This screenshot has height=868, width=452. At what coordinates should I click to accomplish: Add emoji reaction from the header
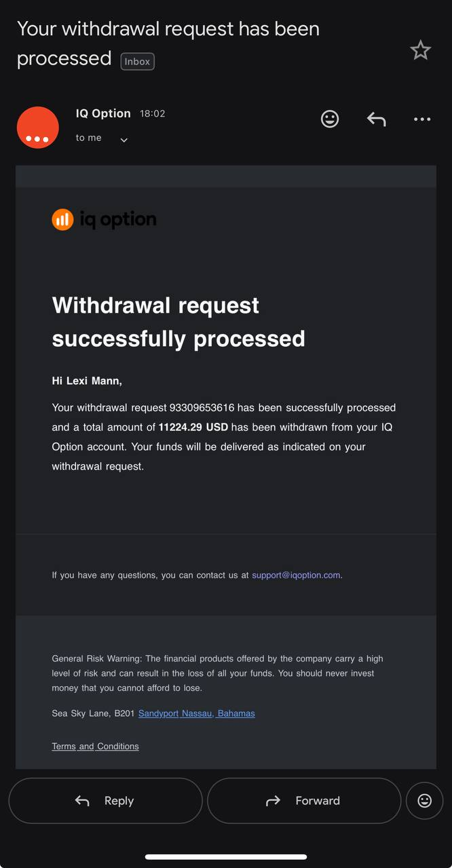click(x=330, y=119)
